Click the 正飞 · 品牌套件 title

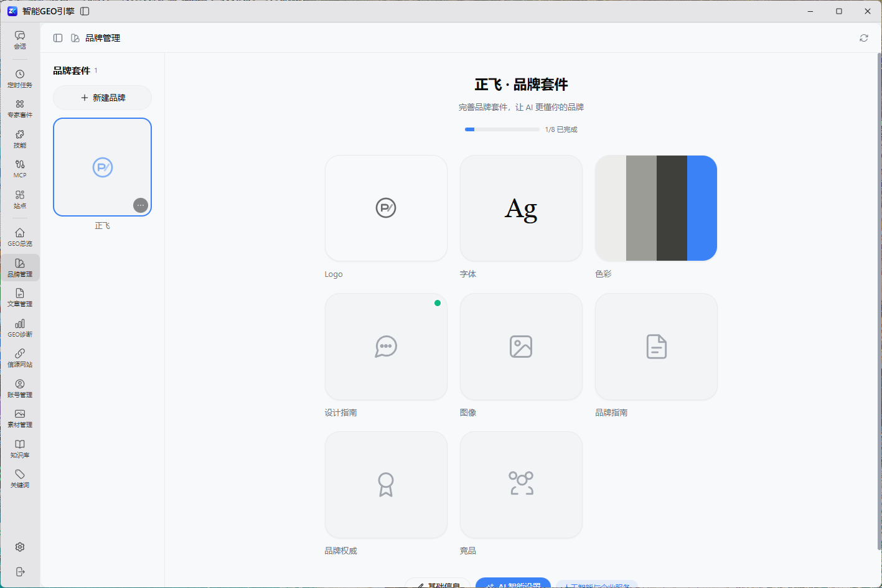pyautogui.click(x=521, y=85)
